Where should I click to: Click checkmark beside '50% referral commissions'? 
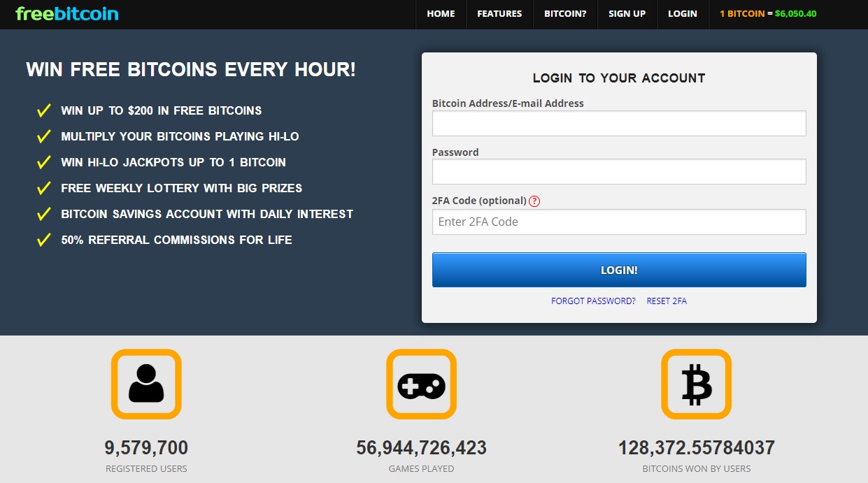44,240
